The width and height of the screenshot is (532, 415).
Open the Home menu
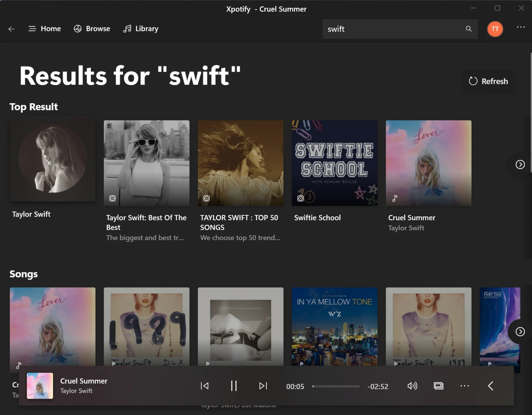45,29
